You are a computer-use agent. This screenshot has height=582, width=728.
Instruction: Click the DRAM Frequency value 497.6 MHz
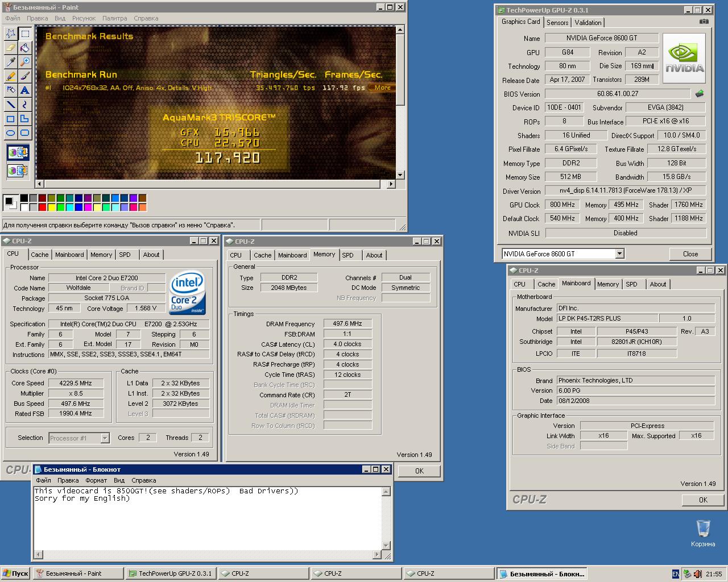[x=348, y=323]
